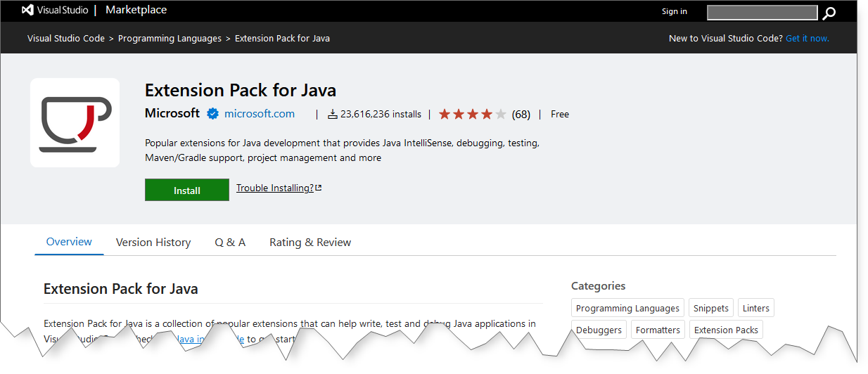
Task: Click the search magnifier icon
Action: 830,13
